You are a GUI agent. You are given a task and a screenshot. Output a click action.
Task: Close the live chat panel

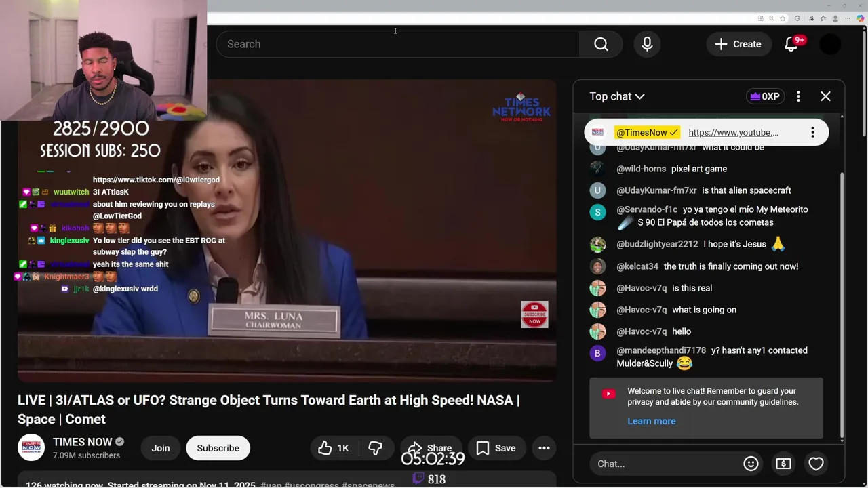click(825, 96)
